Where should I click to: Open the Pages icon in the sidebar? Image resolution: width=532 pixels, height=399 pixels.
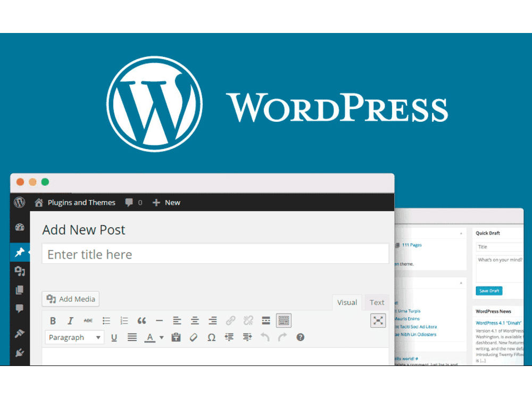point(20,290)
